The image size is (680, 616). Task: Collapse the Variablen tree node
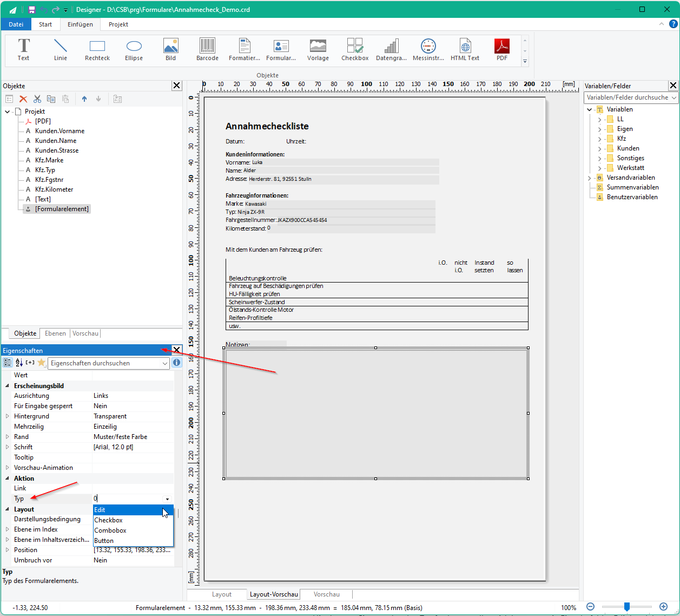590,109
